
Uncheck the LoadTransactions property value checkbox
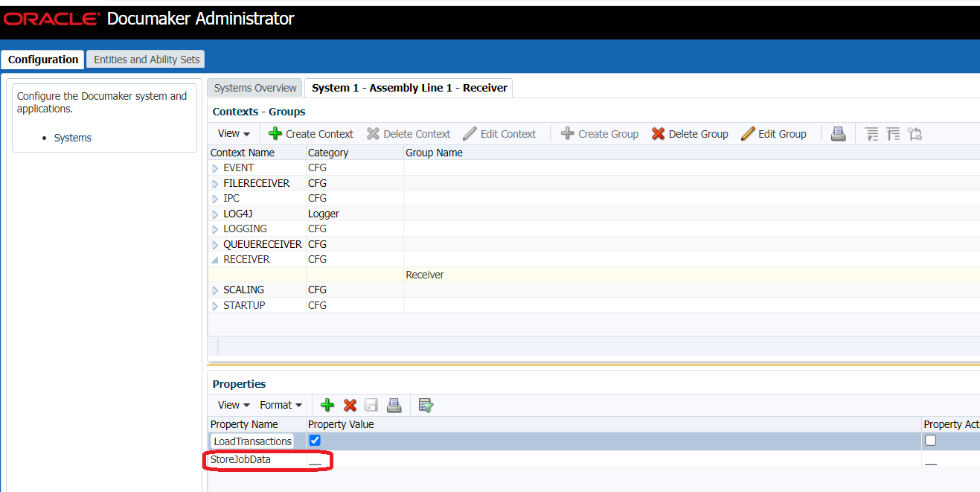[x=314, y=440]
